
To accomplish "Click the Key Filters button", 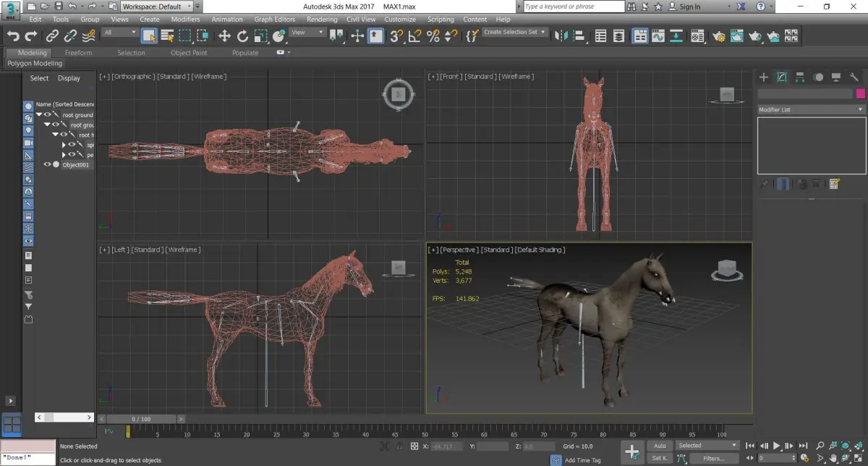I will click(713, 458).
